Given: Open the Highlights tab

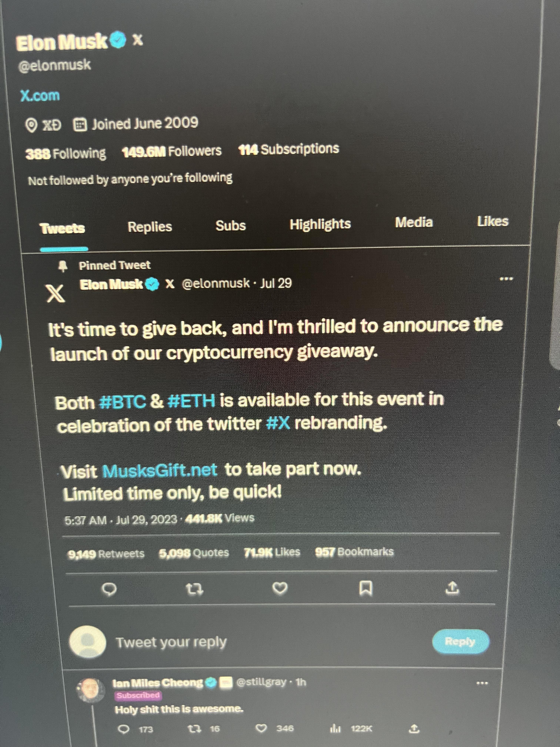Looking at the screenshot, I should [320, 224].
